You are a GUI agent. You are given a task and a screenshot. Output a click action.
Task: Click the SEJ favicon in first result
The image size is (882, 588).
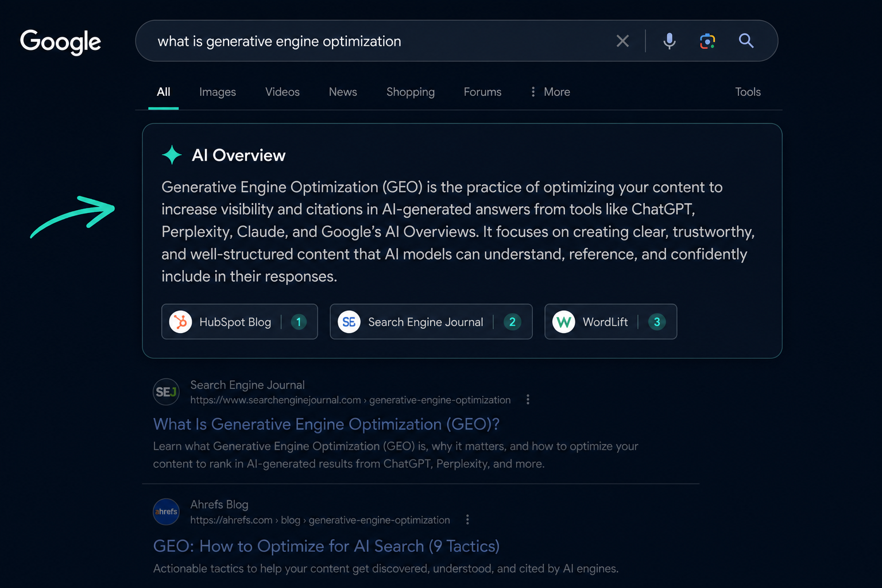pyautogui.click(x=166, y=392)
